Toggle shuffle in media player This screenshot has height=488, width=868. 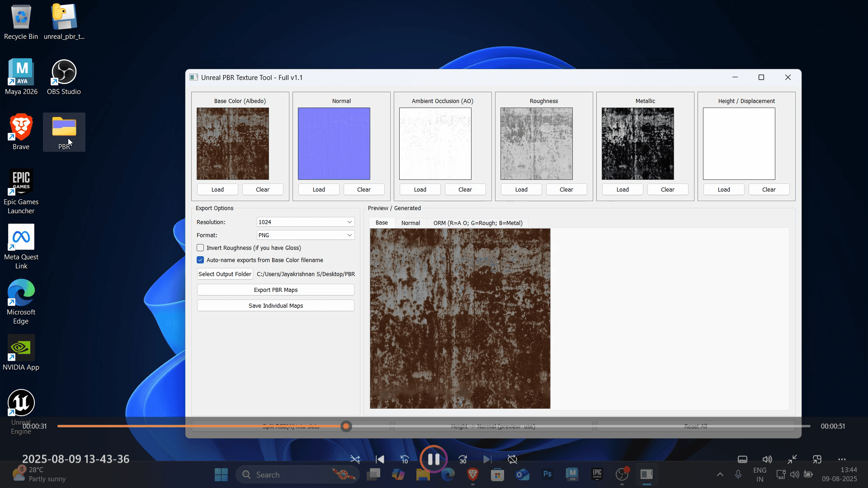[x=355, y=460]
